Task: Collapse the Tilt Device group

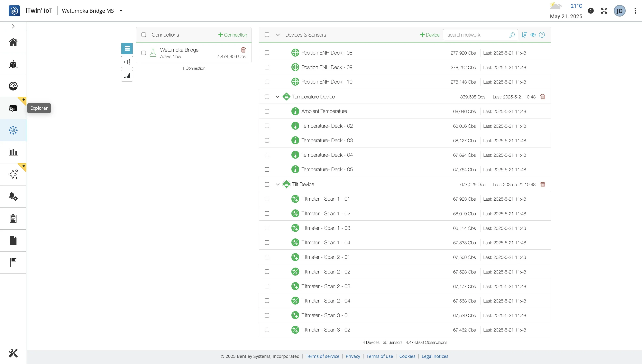Action: point(277,184)
